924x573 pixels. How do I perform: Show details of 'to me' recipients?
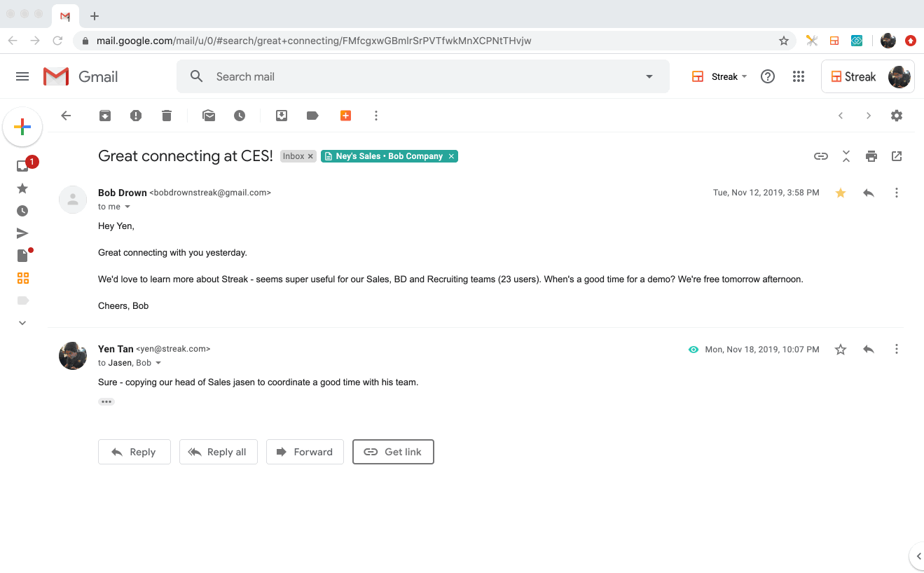[x=127, y=207]
